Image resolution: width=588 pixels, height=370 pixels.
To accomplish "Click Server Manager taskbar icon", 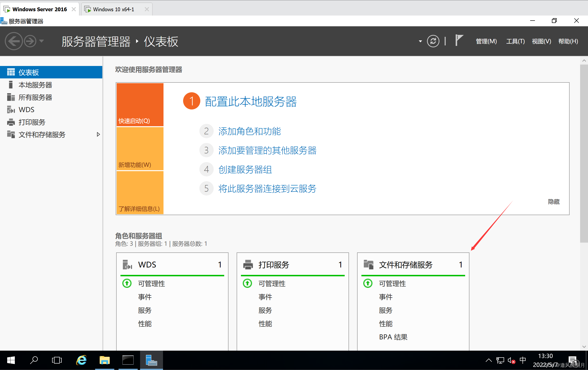I will click(x=151, y=360).
